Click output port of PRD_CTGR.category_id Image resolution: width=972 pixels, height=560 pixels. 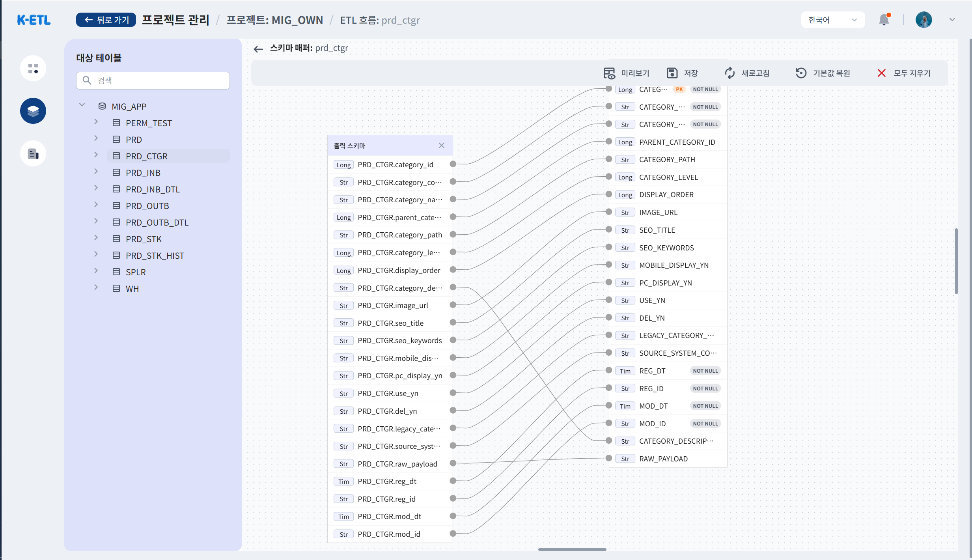[x=453, y=164]
